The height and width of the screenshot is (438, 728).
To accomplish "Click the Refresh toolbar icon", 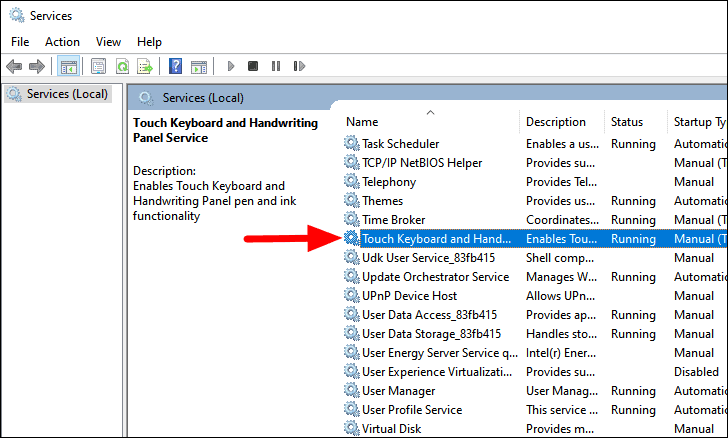I will tap(122, 66).
